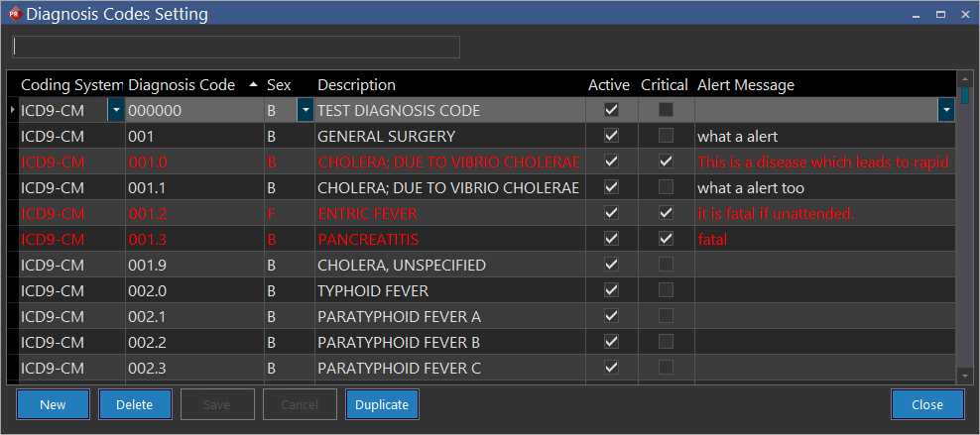The height and width of the screenshot is (435, 980).
Task: Sort by Description column header
Action: point(356,85)
